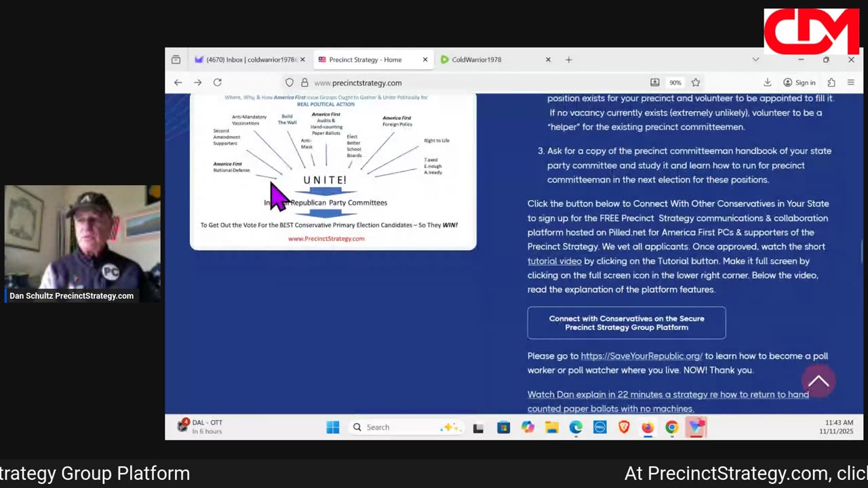Click the install/reader icon left of 90% zoom

click(654, 83)
